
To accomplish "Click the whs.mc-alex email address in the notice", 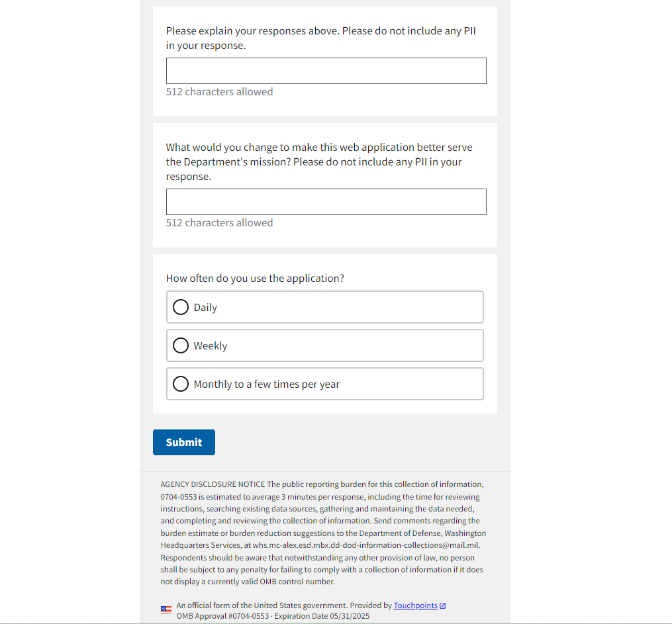I will pyautogui.click(x=366, y=545).
